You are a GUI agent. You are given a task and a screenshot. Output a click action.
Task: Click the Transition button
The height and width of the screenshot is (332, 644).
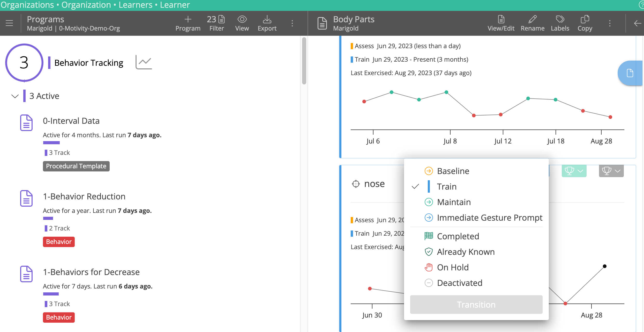point(476,305)
